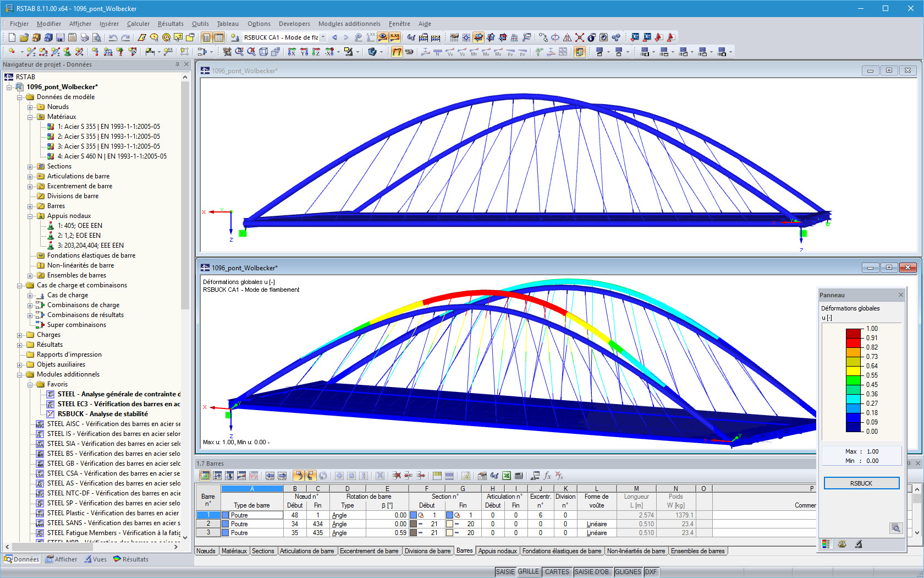The width and height of the screenshot is (924, 578).
Task: Save the model with the floppy disk icon
Action: point(61,37)
